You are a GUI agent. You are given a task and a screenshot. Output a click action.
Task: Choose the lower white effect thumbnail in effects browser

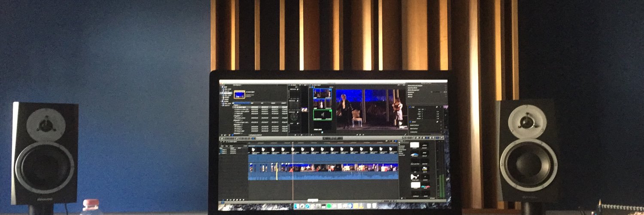pyautogui.click(x=415, y=185)
